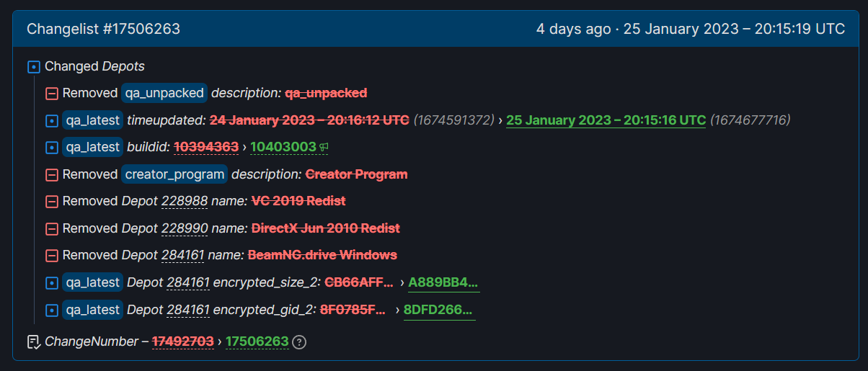Expand truncated hash A889BB4…

[x=443, y=283]
